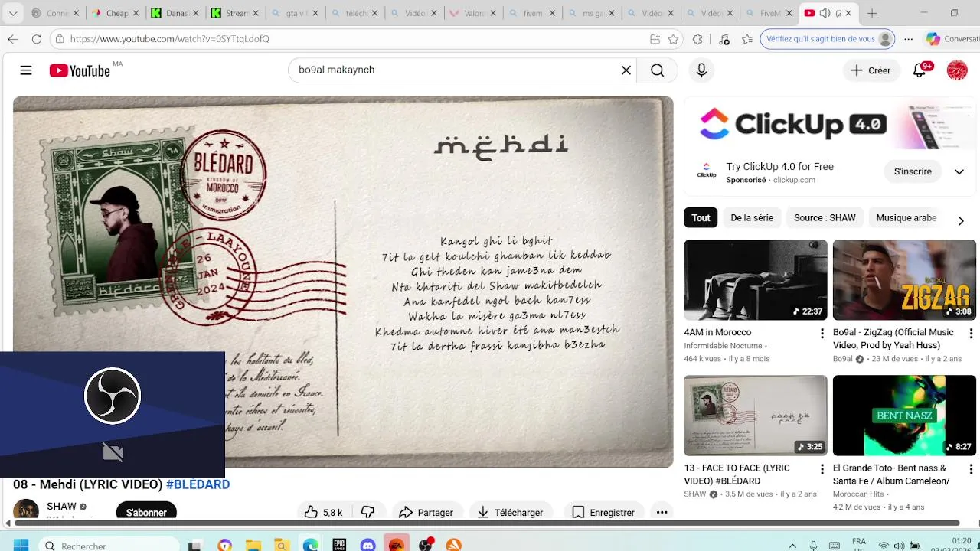This screenshot has width=980, height=551.
Task: Open Copilot Conversation button
Action: click(x=952, y=39)
